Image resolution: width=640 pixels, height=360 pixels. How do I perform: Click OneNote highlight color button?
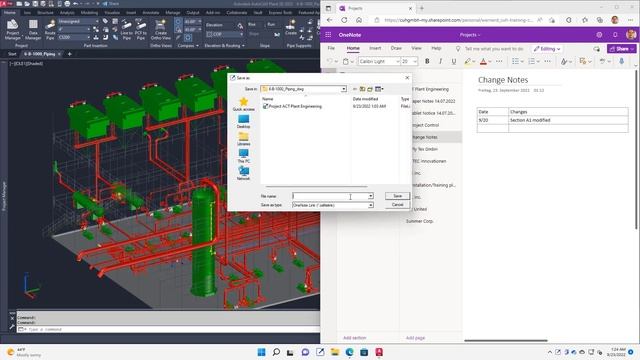pos(467,61)
